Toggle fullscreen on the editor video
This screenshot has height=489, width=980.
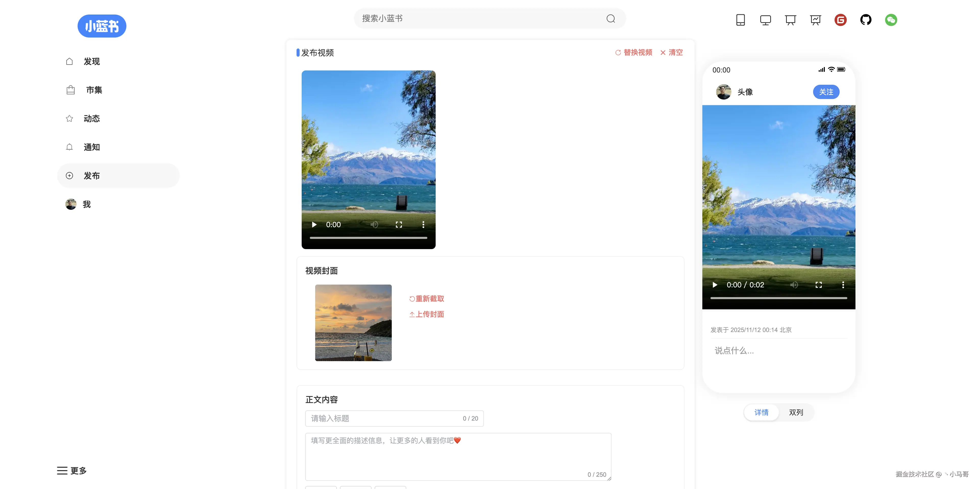point(399,225)
